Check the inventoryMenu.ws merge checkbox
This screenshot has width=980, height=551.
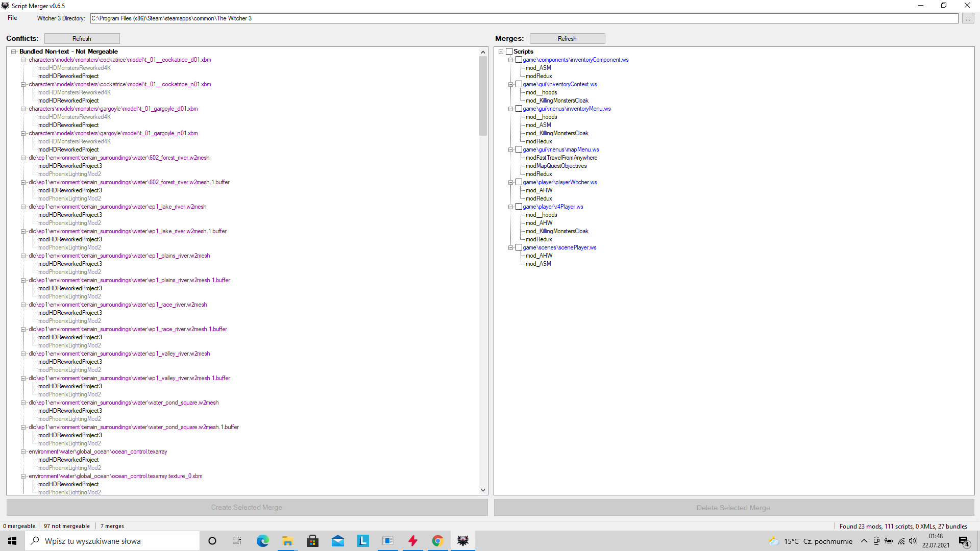click(519, 109)
